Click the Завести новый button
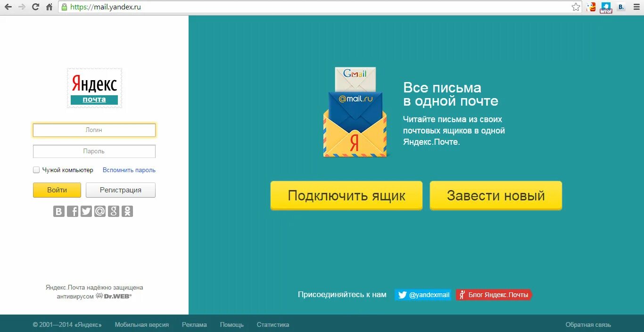Viewport: 644px width, 332px height. tap(496, 196)
